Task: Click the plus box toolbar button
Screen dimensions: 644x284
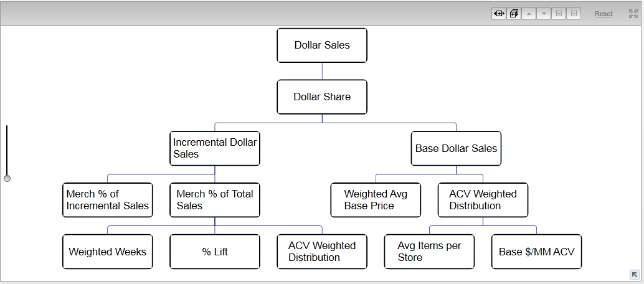Action: point(559,14)
